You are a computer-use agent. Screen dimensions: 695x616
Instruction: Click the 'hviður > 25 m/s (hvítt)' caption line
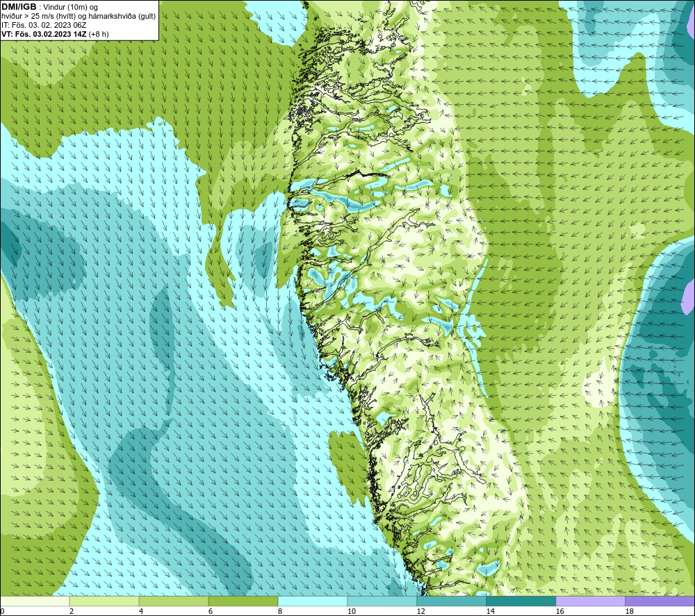79,17
